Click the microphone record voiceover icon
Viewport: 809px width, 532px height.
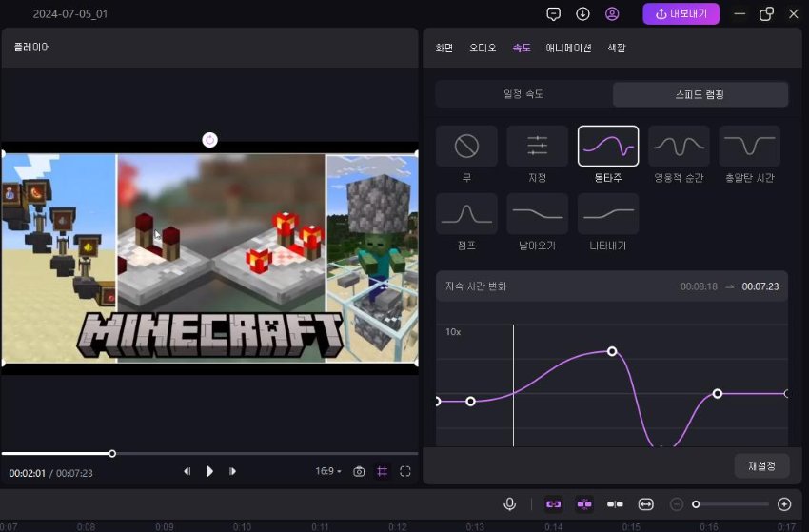tap(510, 504)
